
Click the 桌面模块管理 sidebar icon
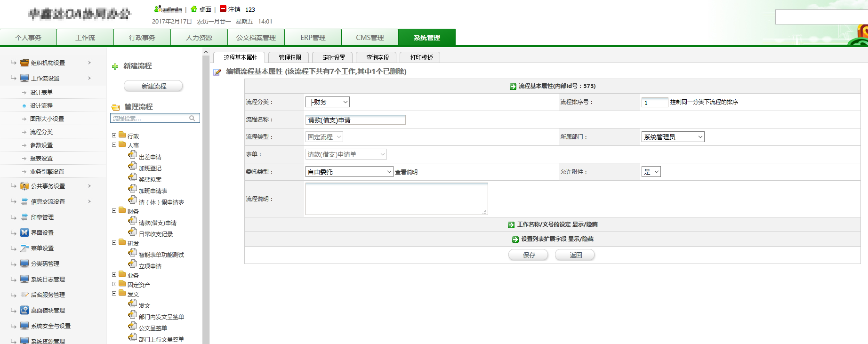pos(24,310)
